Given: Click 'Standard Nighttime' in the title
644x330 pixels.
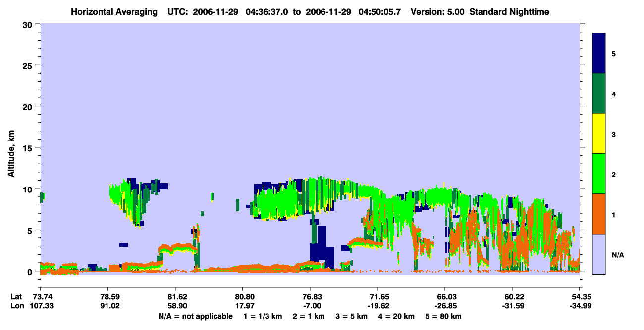Looking at the screenshot, I should 509,12.
